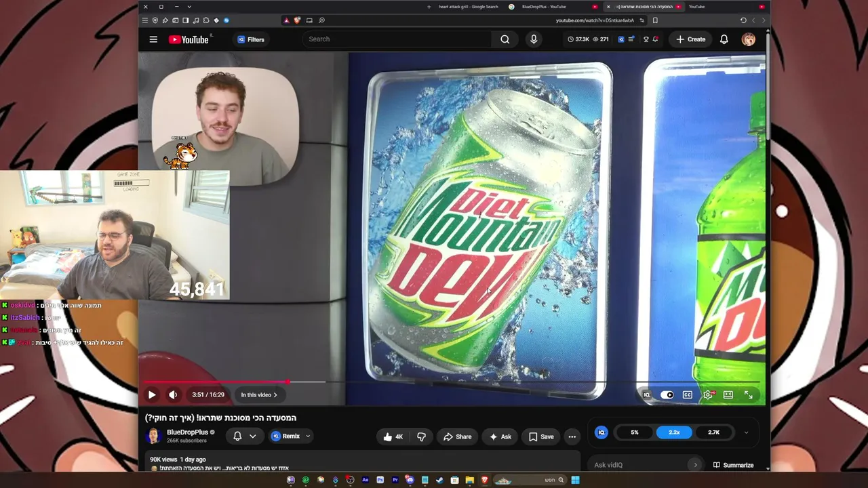Open the browser tab list dropdown chevron
The image size is (868, 488).
tap(189, 7)
